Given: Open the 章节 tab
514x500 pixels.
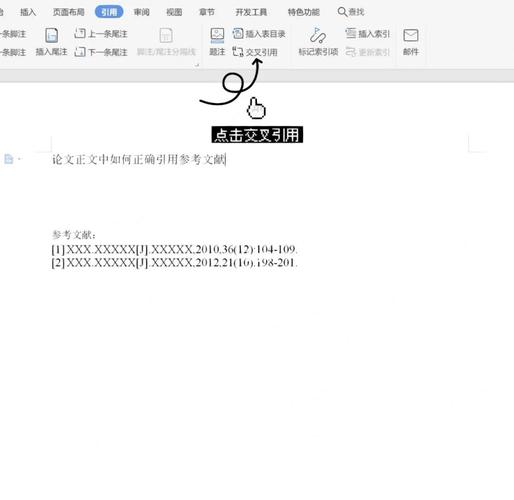Looking at the screenshot, I should coord(207,12).
